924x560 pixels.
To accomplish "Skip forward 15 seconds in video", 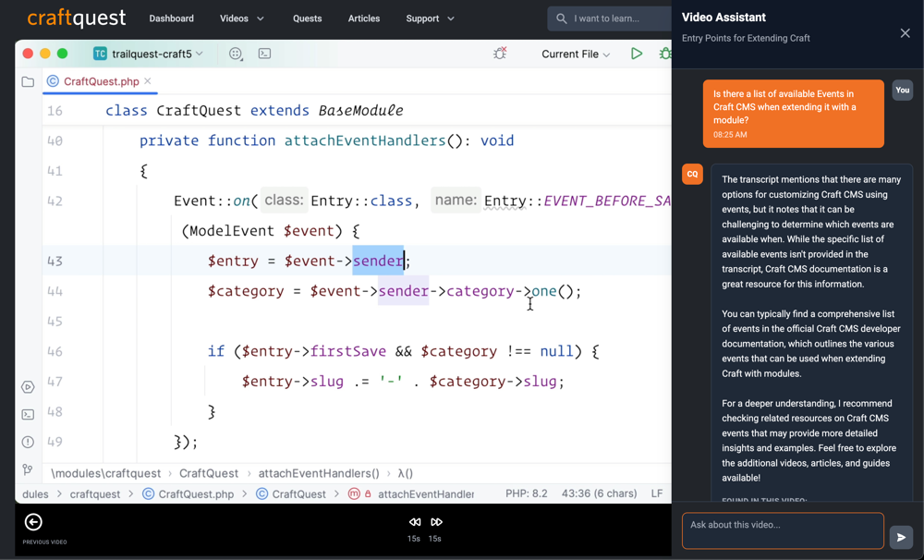I will tap(436, 522).
